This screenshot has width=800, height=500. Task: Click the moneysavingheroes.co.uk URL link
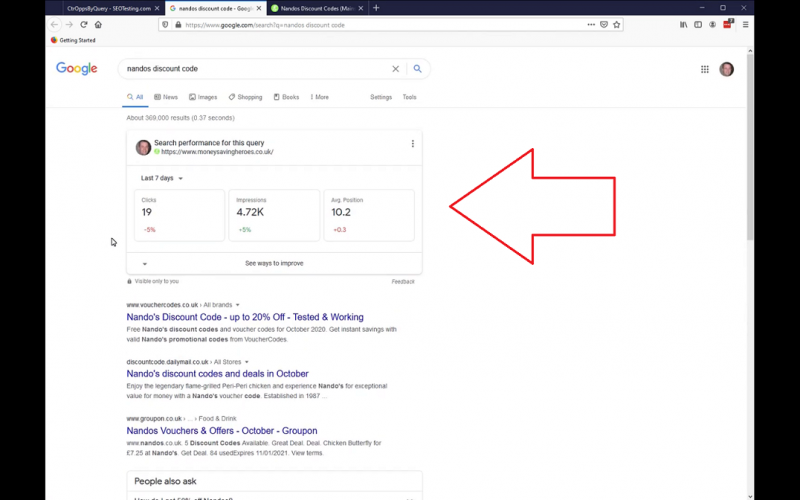coord(217,152)
